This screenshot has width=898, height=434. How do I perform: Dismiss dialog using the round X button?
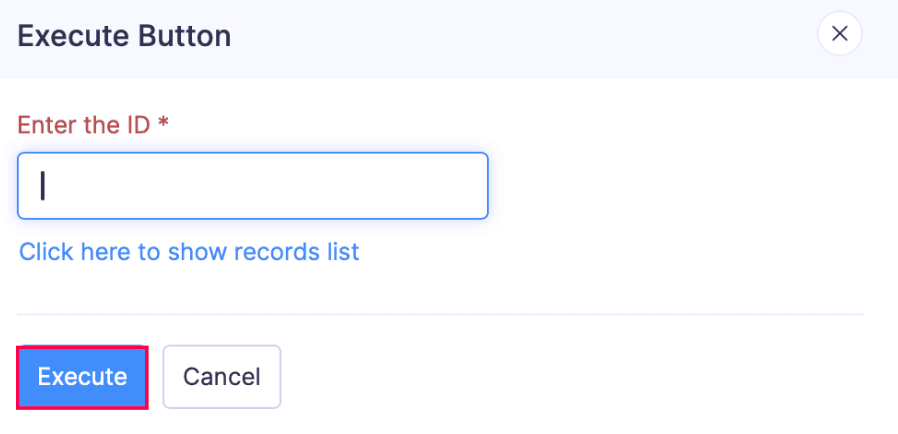pyautogui.click(x=840, y=35)
